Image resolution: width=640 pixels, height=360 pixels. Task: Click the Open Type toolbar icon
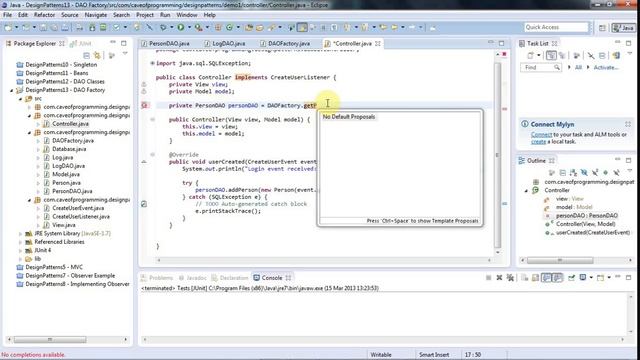(x=249, y=27)
